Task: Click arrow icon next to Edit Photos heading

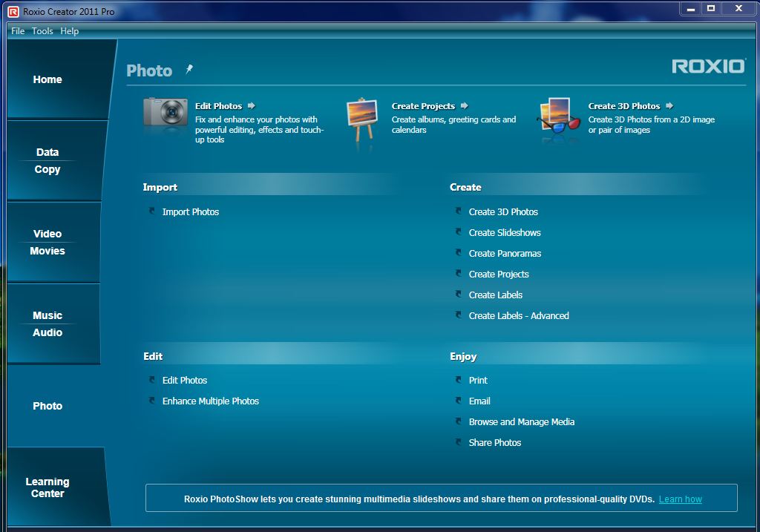Action: coord(251,105)
